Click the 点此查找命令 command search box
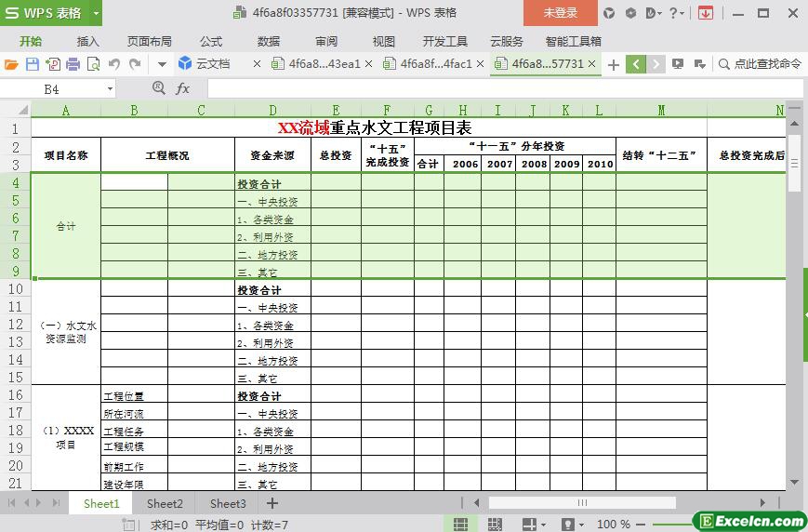This screenshot has height=532, width=808. point(761,64)
